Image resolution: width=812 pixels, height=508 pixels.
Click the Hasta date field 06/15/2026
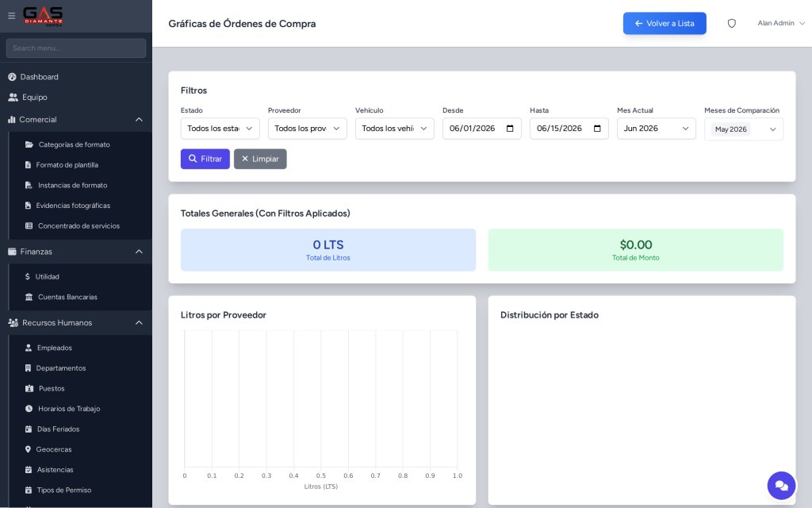[x=569, y=129]
